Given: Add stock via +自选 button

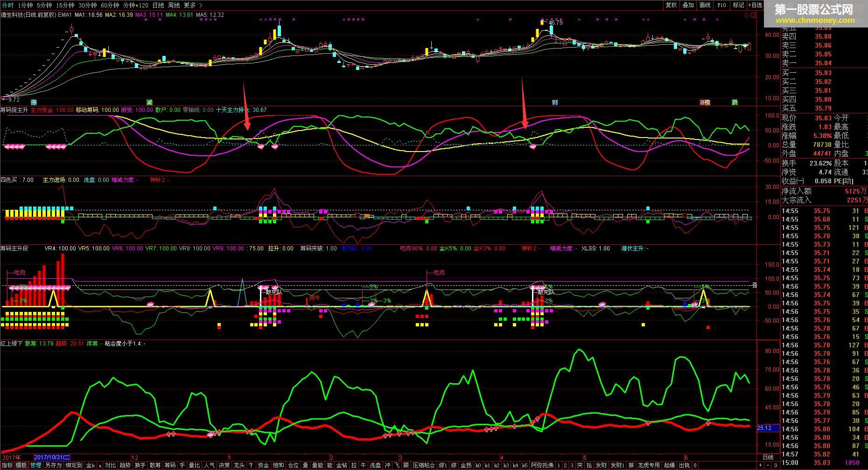Looking at the screenshot, I should [756, 5].
